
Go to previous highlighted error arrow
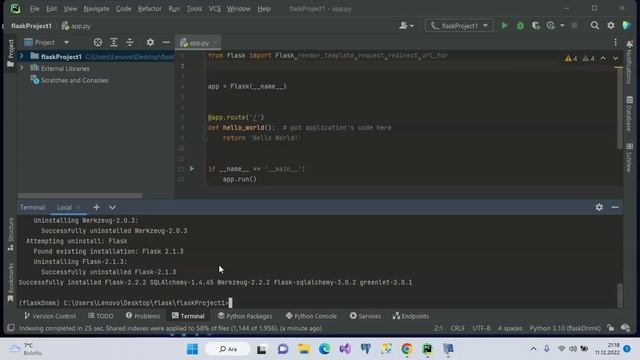point(603,58)
